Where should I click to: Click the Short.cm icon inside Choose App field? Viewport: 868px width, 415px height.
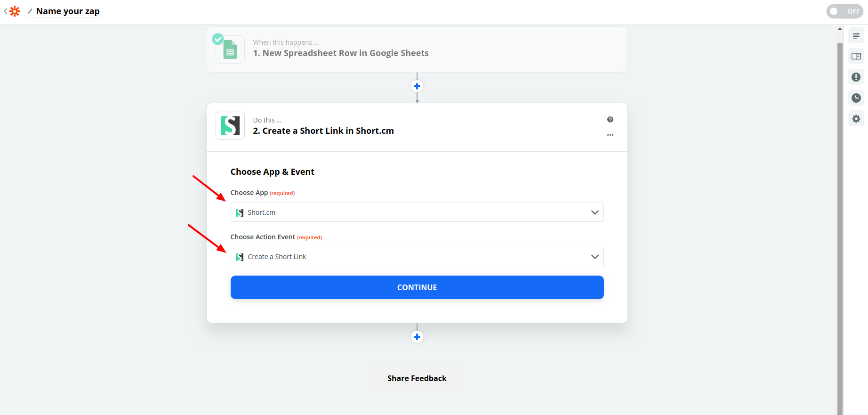tap(240, 213)
